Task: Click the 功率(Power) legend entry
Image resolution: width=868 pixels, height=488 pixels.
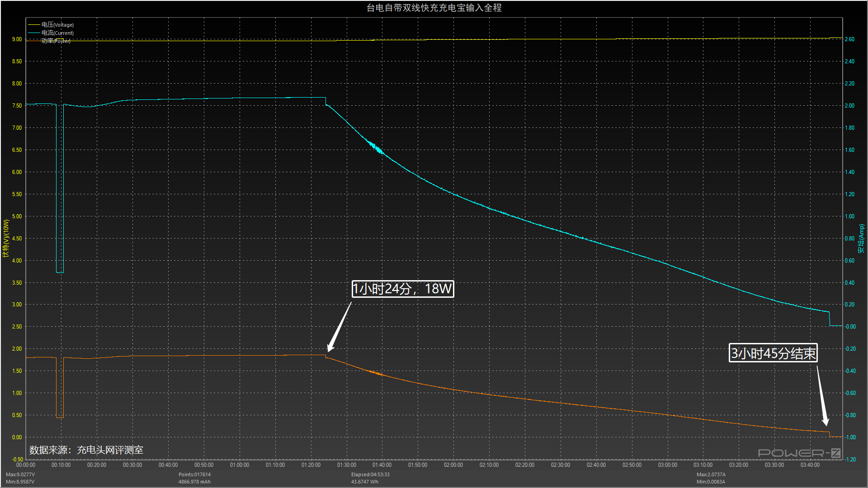Action: click(x=56, y=41)
